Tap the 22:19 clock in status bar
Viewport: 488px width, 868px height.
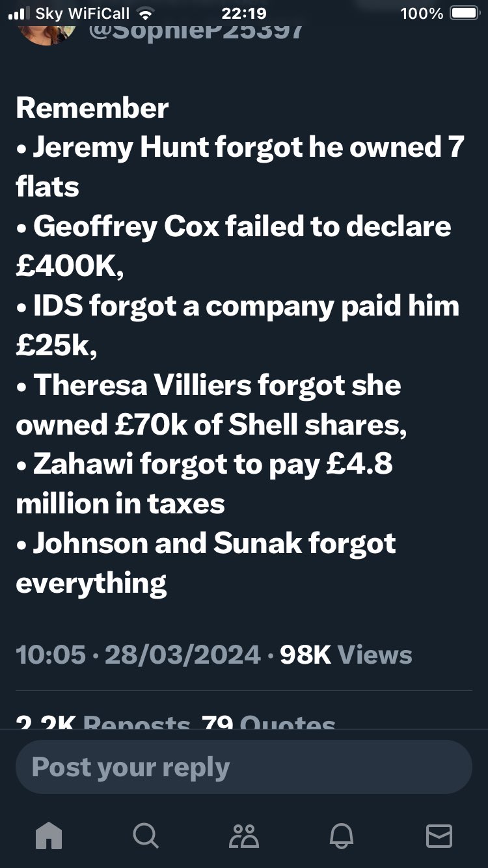tap(244, 13)
